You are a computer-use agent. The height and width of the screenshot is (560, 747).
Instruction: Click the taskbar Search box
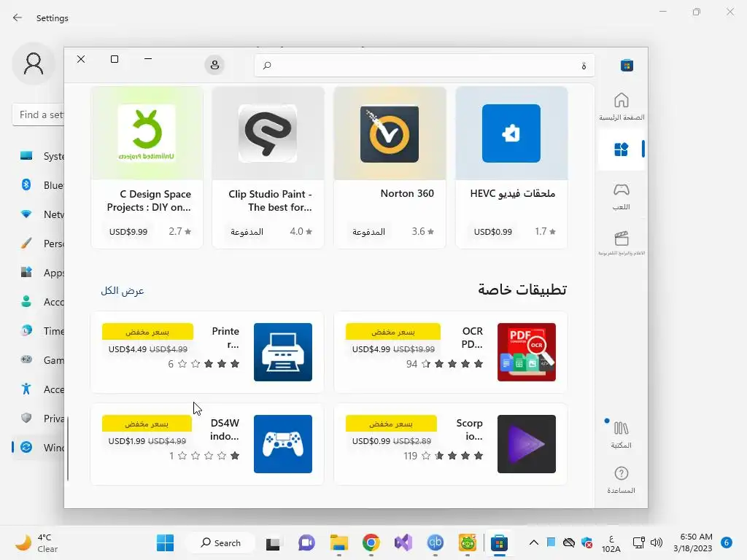tap(220, 542)
